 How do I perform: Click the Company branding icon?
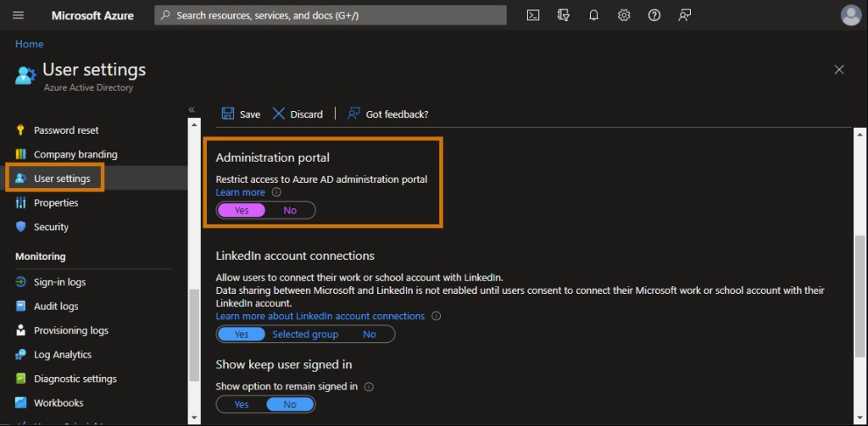[x=20, y=154]
